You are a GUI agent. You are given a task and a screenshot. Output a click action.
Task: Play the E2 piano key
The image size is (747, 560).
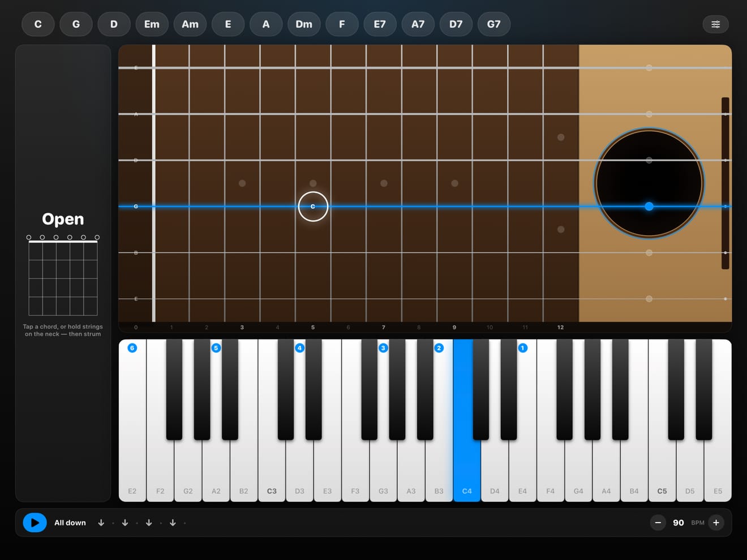tap(132, 420)
